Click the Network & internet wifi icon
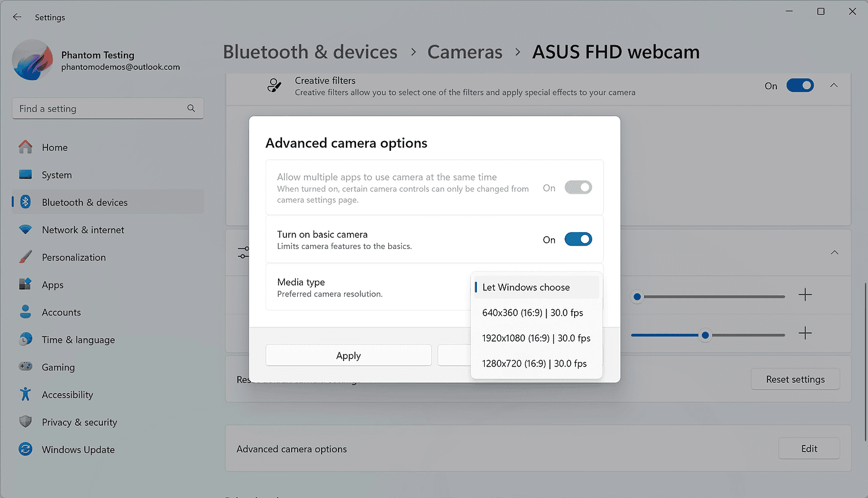Image resolution: width=868 pixels, height=498 pixels. pos(25,230)
